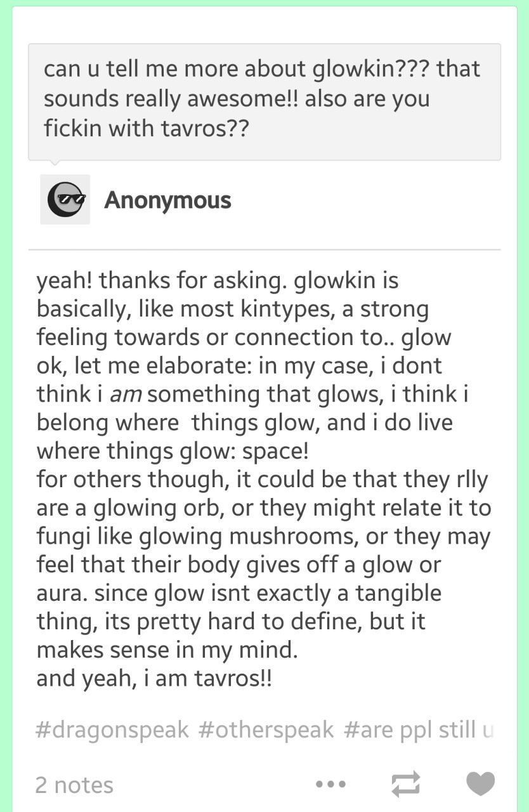Click the Anonymous sender name
The width and height of the screenshot is (529, 812).
click(x=167, y=200)
